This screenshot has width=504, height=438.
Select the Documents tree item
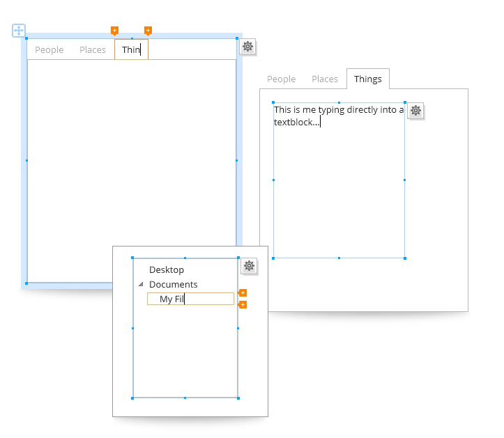pyautogui.click(x=174, y=284)
